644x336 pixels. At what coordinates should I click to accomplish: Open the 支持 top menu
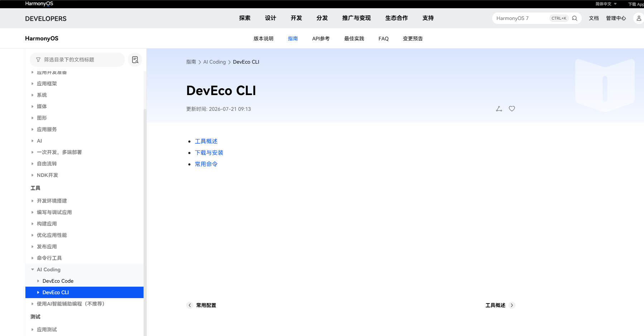[428, 18]
